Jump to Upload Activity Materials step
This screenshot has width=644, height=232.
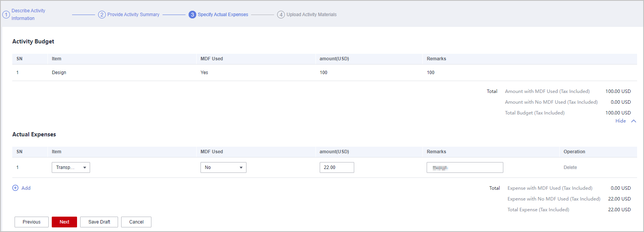(x=311, y=15)
